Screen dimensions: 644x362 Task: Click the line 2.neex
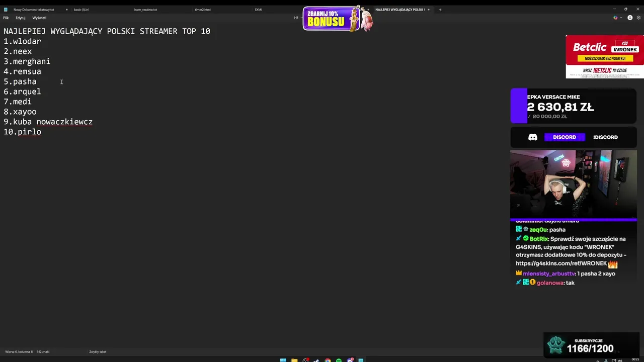[18, 51]
